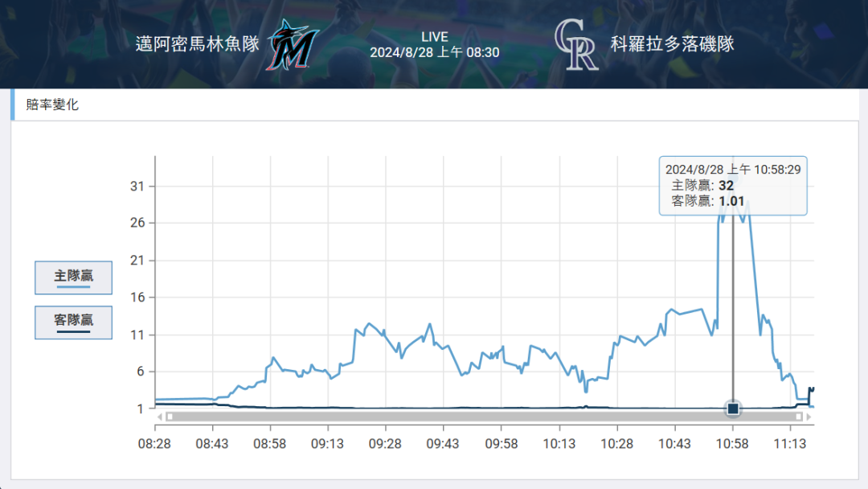
Task: Click the tooltip 主隊贏: 32 value
Action: [x=702, y=186]
